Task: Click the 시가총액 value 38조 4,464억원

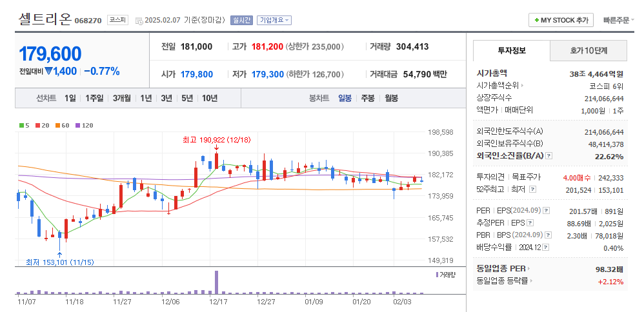Action: point(596,74)
